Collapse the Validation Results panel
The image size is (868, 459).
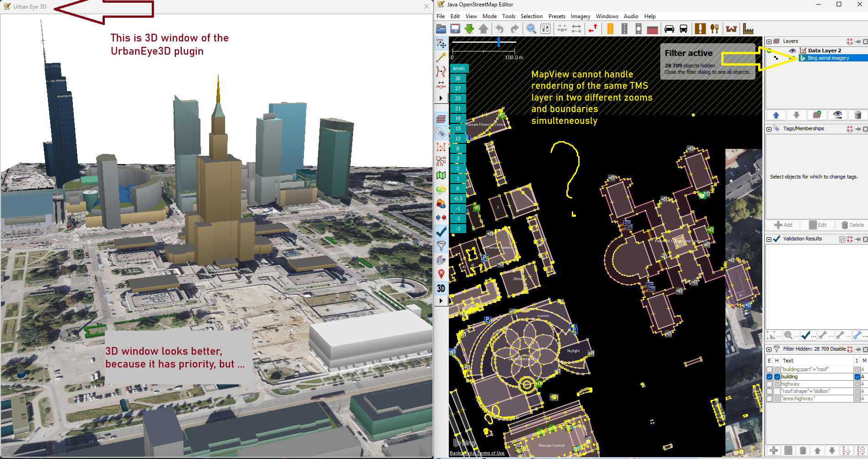[x=769, y=239]
